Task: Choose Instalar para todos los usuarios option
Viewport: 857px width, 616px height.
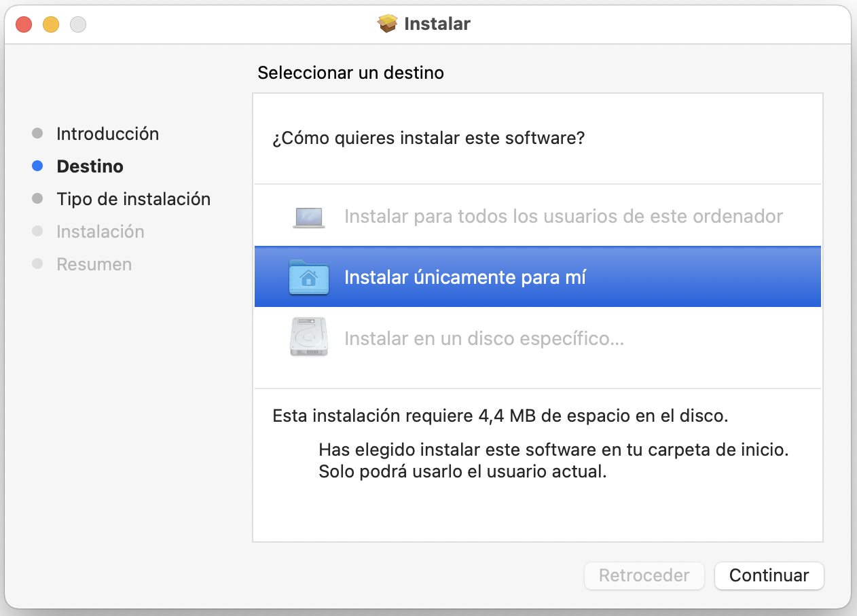Action: (x=538, y=217)
